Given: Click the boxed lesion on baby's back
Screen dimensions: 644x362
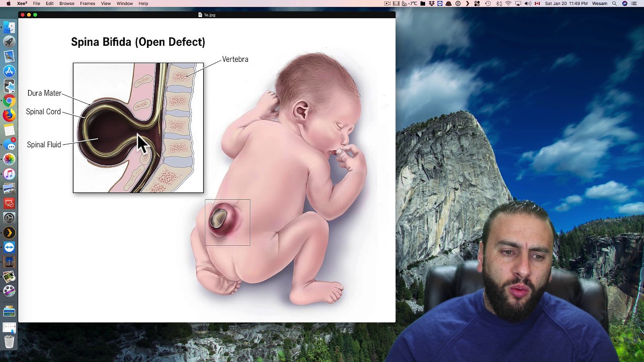Looking at the screenshot, I should tap(227, 223).
